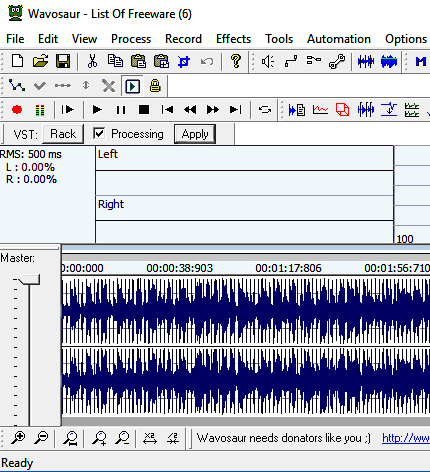Click the Apply button
The height and width of the screenshot is (472, 430).
(195, 134)
